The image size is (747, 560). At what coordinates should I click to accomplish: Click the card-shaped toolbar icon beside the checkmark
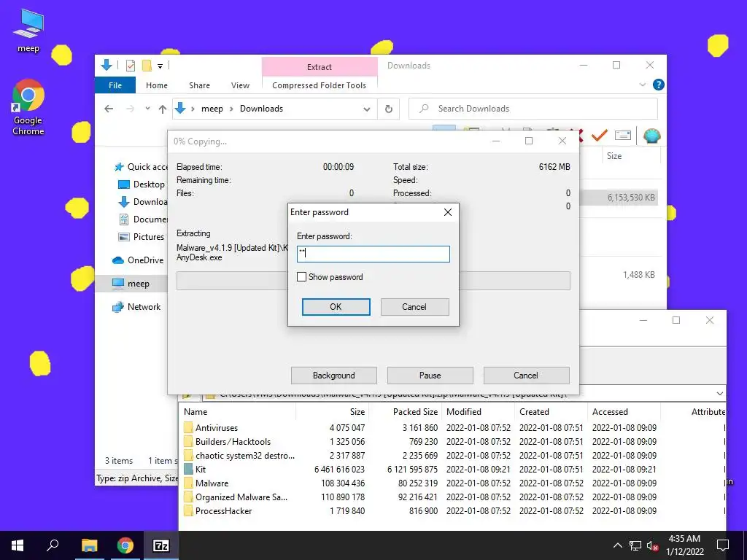[623, 136]
